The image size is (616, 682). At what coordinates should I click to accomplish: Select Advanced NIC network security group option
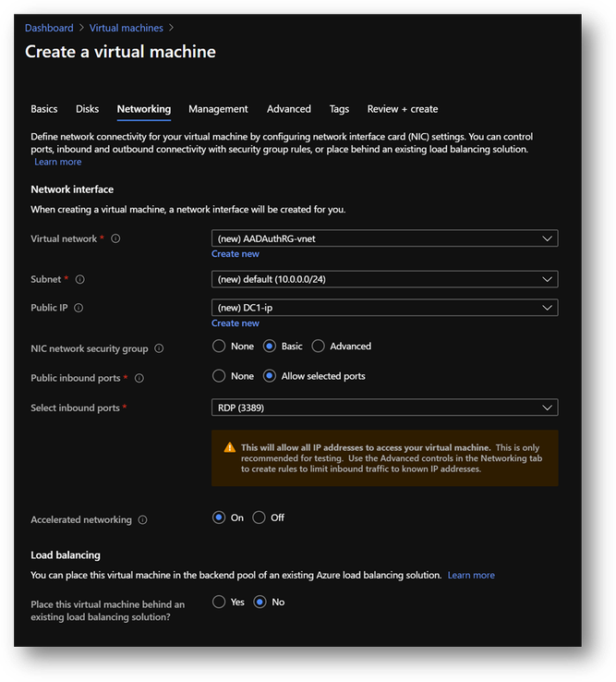tap(319, 347)
